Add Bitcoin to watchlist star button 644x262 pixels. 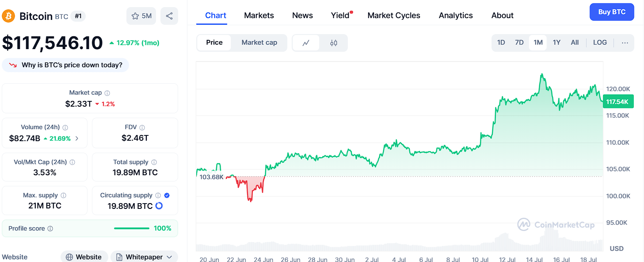point(141,16)
